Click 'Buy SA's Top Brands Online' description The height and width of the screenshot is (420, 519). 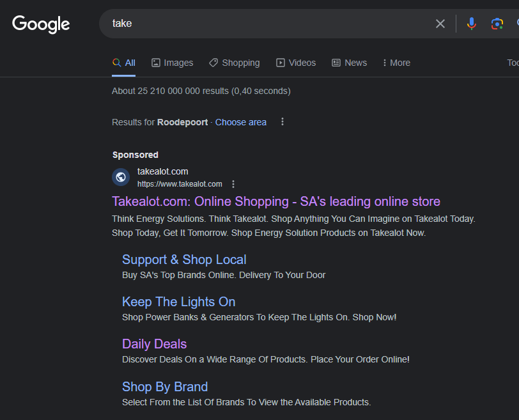tap(224, 275)
